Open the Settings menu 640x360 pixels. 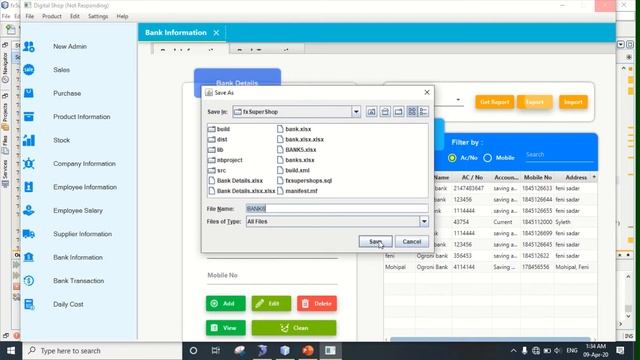[98, 16]
